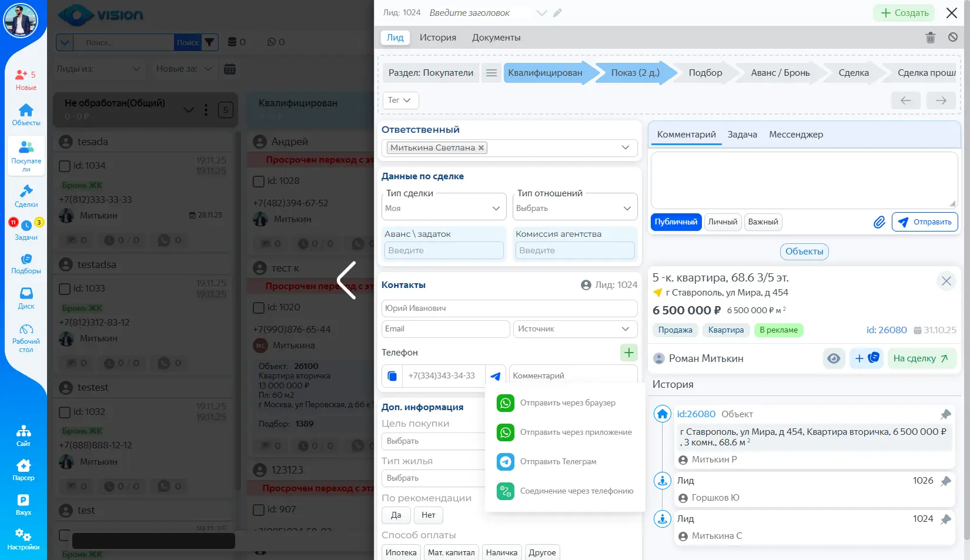Open the Парсер sidebar icon
Image resolution: width=970 pixels, height=560 pixels.
(24, 470)
